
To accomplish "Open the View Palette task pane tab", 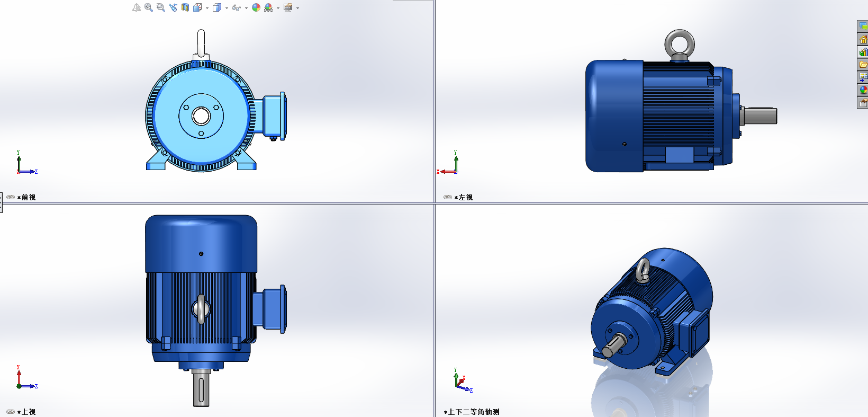I will 863,77.
